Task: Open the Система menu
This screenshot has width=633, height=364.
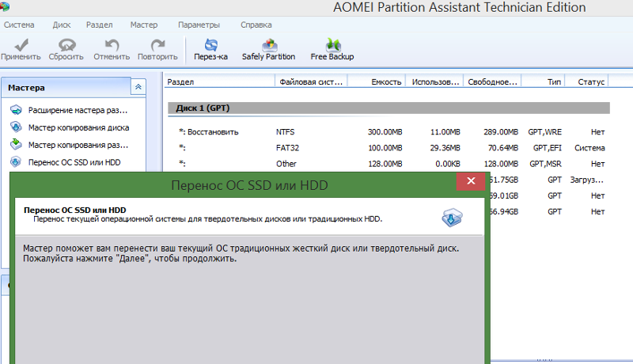Action: [19, 25]
